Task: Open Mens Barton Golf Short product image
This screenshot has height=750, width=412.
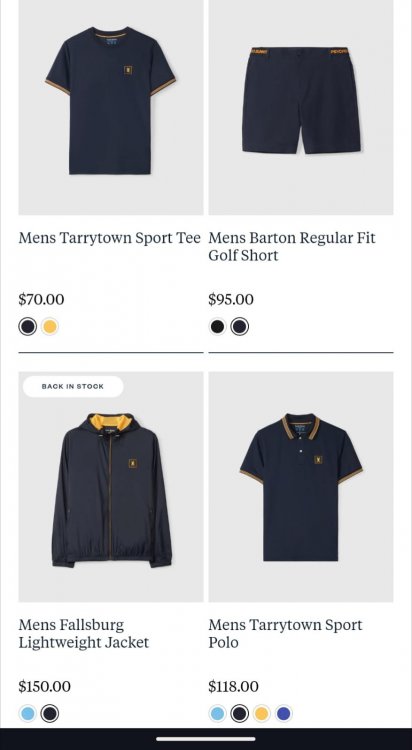Action: coord(301,107)
